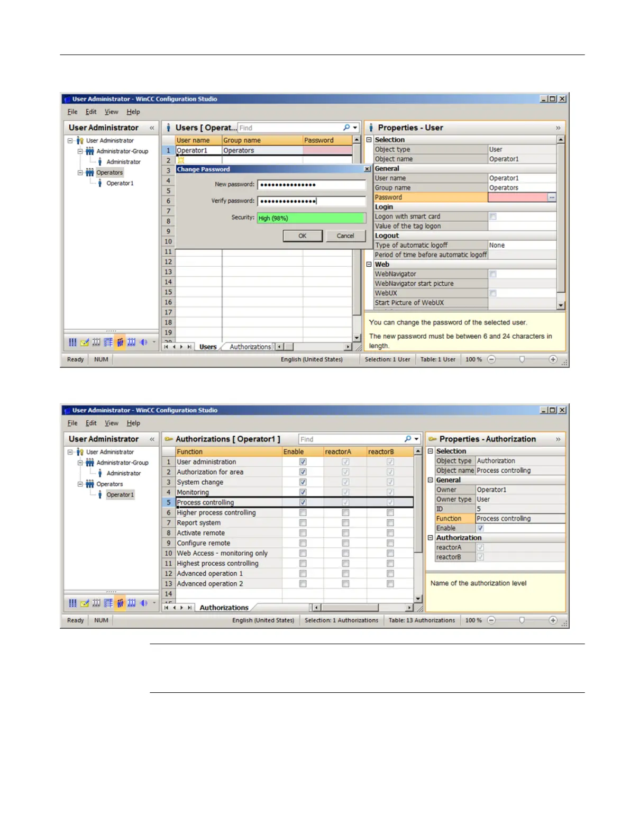Image resolution: width=630 pixels, height=840 pixels.
Task: Close the Change Password dialog with its X
Action: (x=367, y=169)
